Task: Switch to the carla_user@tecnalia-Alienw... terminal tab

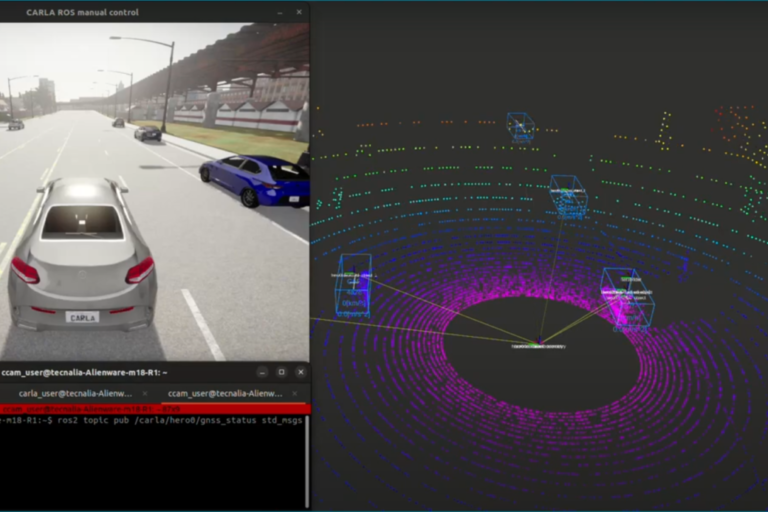Action: 75,393
